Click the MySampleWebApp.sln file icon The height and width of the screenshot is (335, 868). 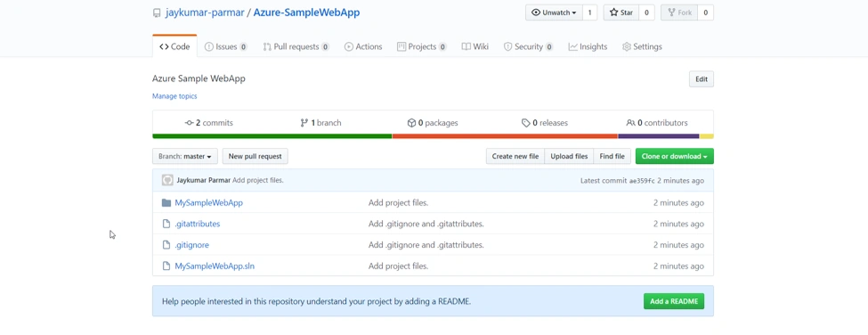[x=166, y=266]
